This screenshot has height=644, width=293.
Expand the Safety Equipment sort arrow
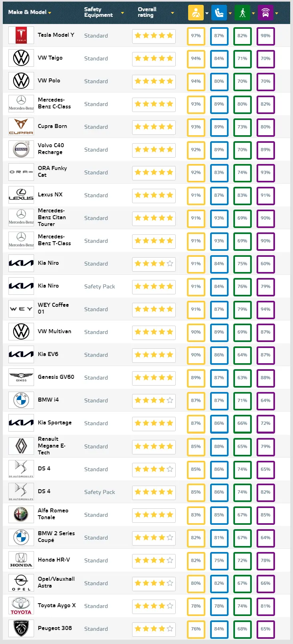(x=122, y=13)
